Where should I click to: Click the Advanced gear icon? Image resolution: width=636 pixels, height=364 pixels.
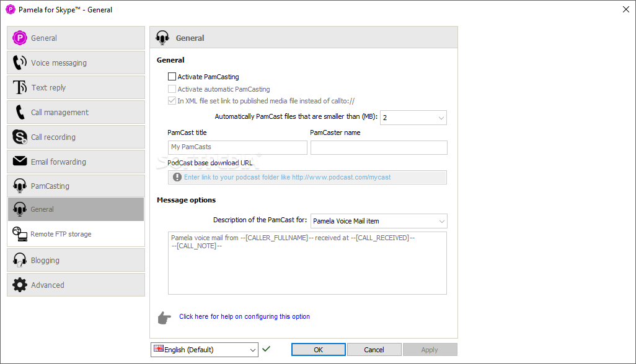[x=19, y=285]
